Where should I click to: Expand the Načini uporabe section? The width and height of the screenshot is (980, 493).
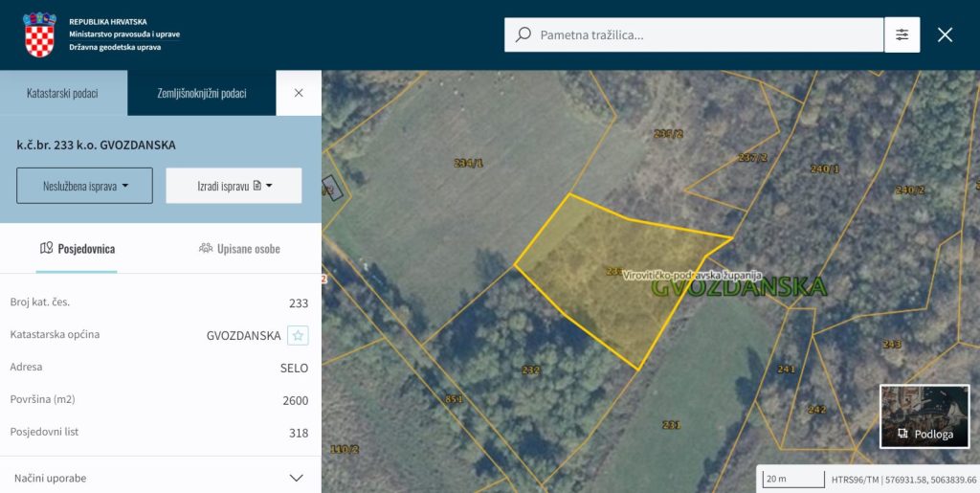[296, 478]
